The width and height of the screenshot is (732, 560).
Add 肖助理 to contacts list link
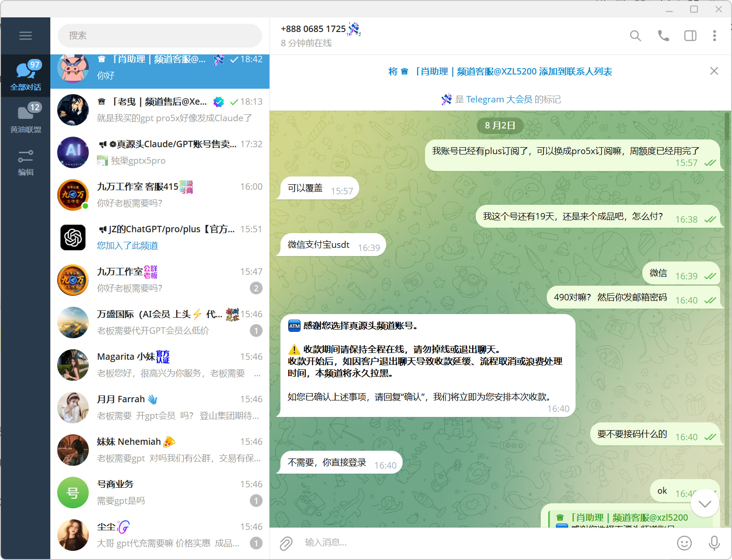click(x=500, y=71)
